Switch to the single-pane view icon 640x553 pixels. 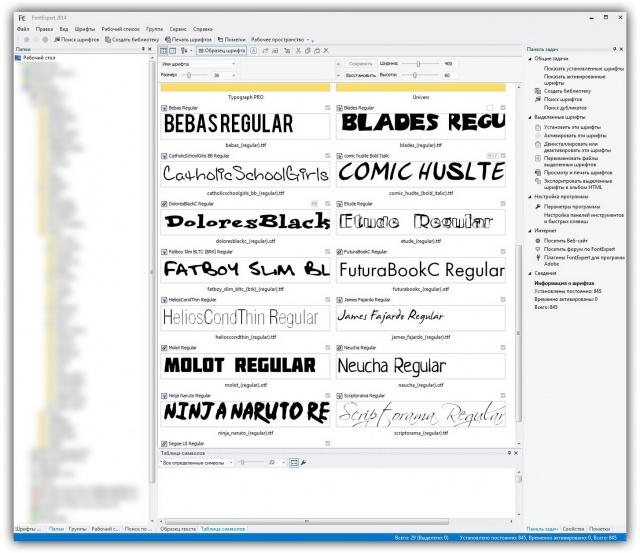(x=173, y=51)
